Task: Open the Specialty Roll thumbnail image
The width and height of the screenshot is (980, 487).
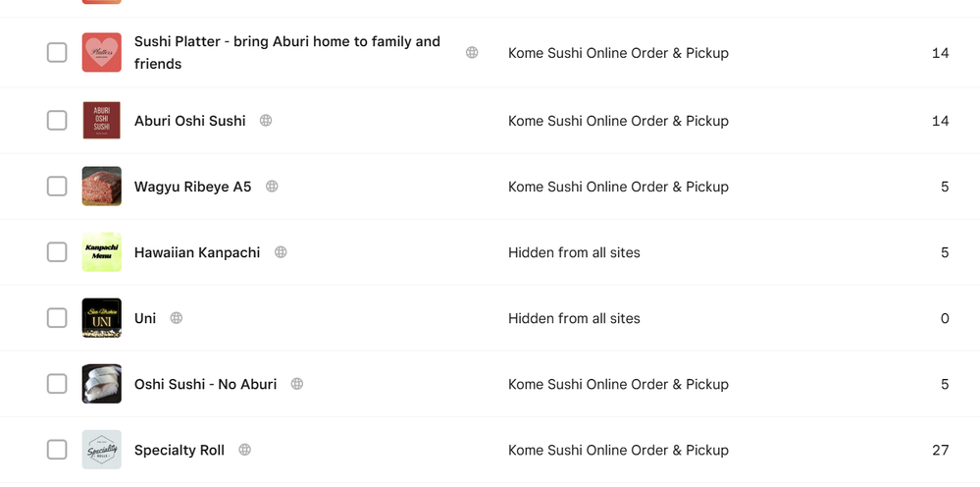Action: point(102,450)
